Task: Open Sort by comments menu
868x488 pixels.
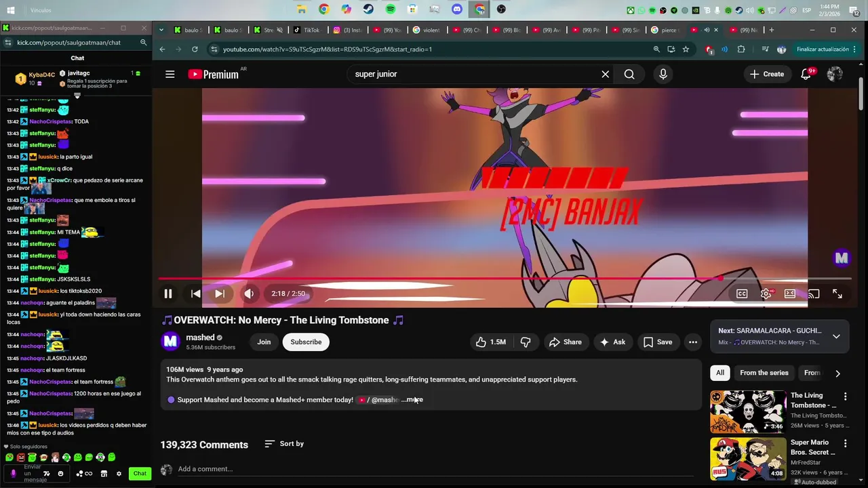Action: tap(284, 444)
